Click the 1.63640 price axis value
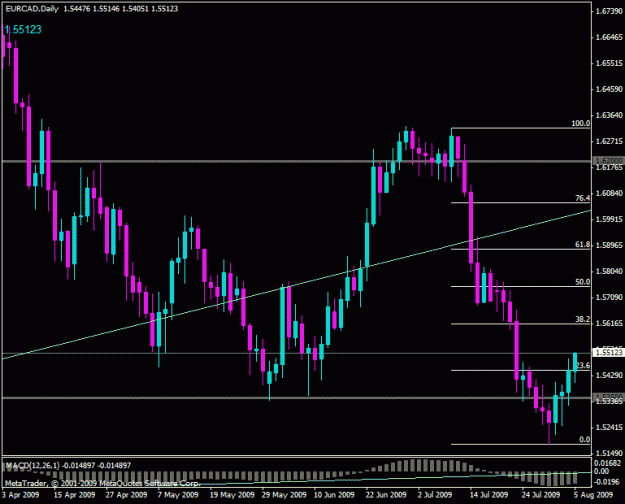 click(x=609, y=115)
